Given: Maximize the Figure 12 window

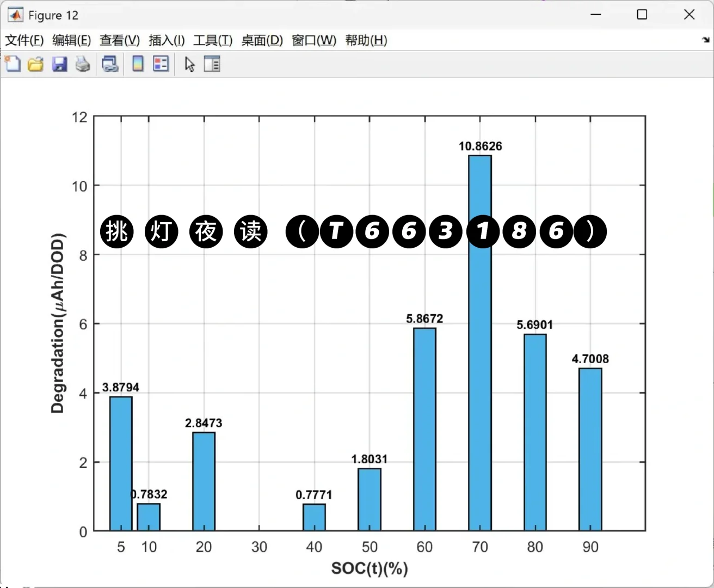Looking at the screenshot, I should tap(642, 15).
